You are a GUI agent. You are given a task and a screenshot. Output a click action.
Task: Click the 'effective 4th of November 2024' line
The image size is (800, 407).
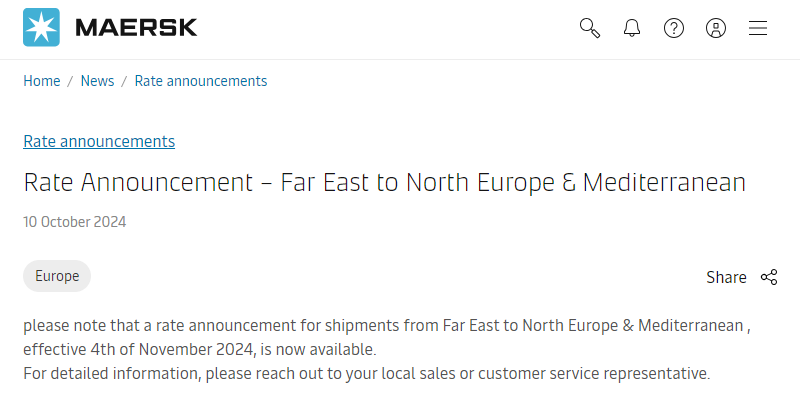tap(200, 349)
